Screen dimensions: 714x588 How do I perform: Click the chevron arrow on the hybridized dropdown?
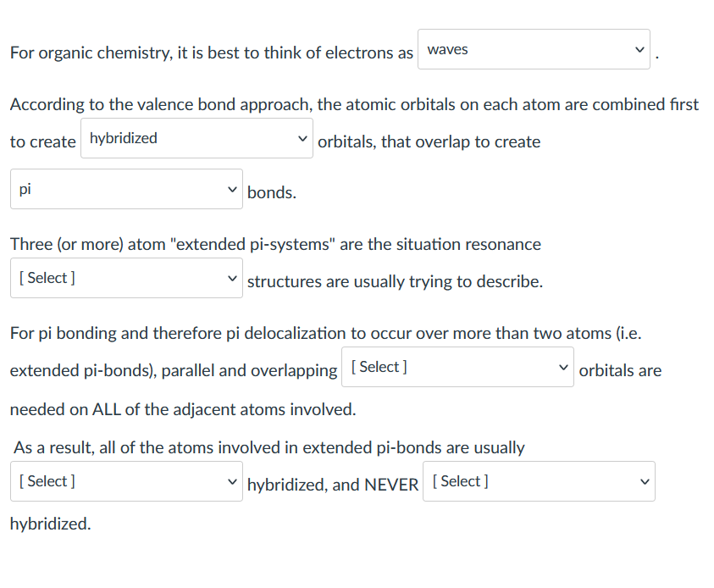tap(303, 138)
